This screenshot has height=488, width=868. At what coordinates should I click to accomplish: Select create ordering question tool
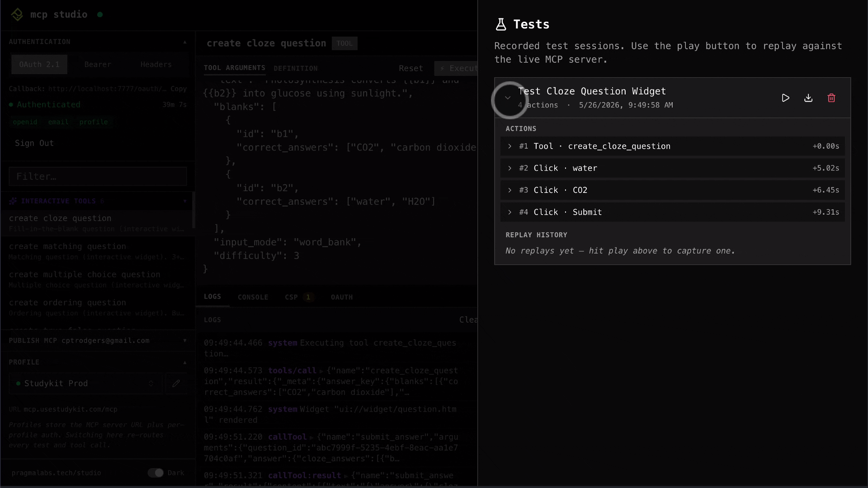[x=97, y=307]
